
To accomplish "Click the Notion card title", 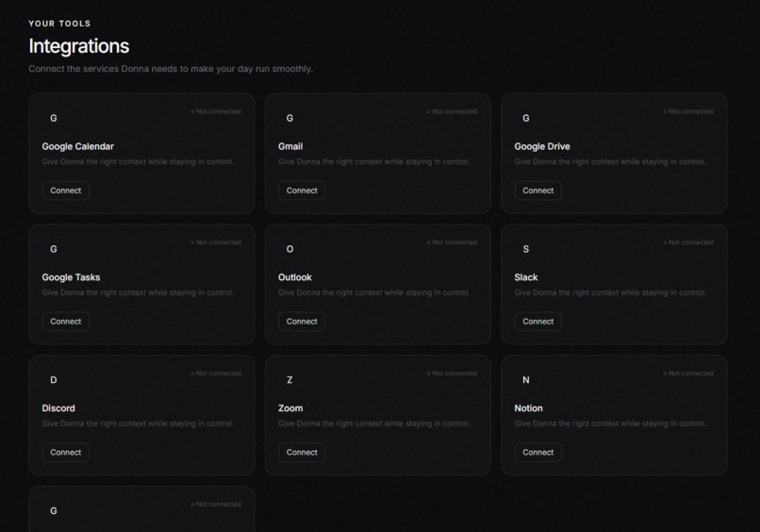I will point(528,408).
